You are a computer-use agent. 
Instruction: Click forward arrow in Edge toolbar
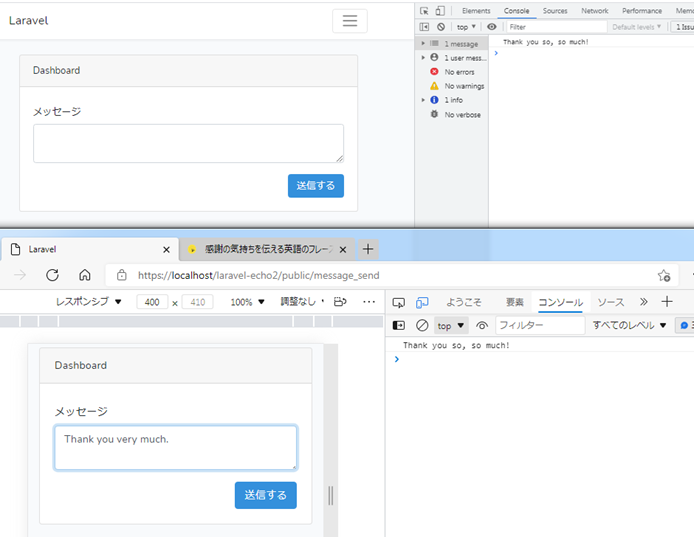point(20,275)
